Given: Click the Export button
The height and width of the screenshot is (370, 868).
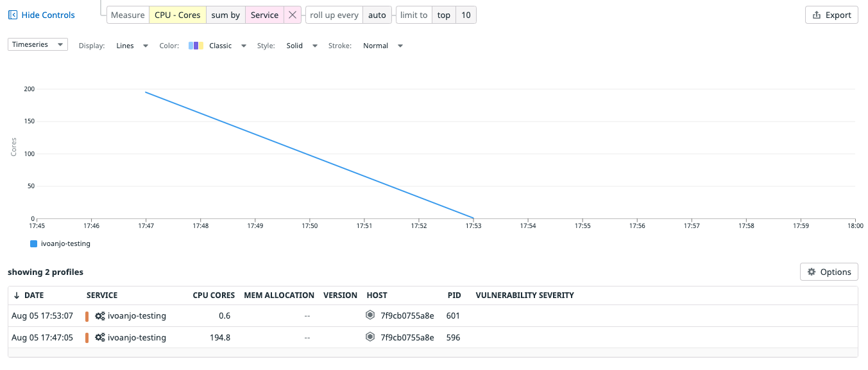Looking at the screenshot, I should pyautogui.click(x=831, y=15).
